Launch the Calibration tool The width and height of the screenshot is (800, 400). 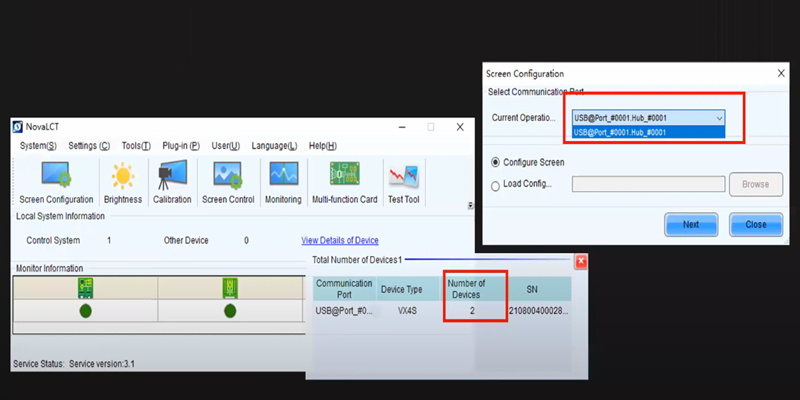[172, 180]
